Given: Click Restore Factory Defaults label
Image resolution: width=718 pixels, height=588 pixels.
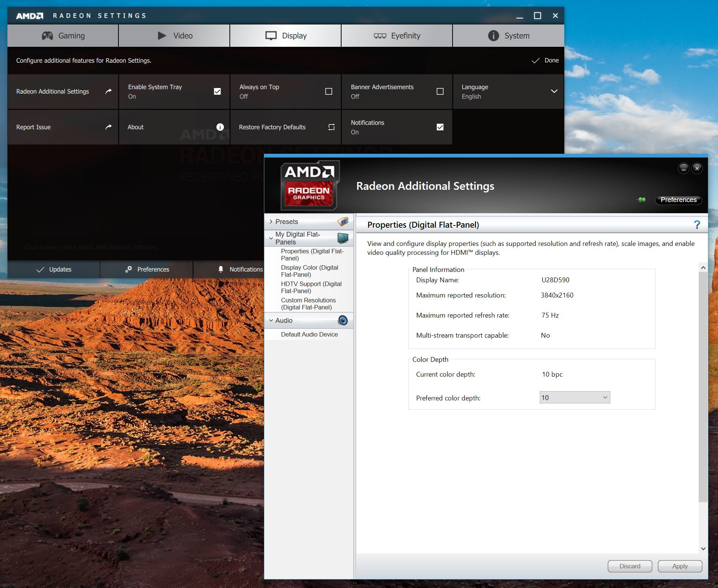Looking at the screenshot, I should click(x=272, y=127).
